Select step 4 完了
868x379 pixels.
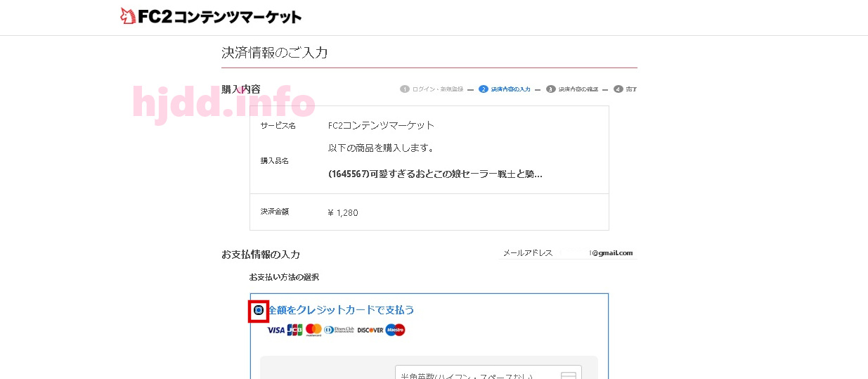point(626,89)
